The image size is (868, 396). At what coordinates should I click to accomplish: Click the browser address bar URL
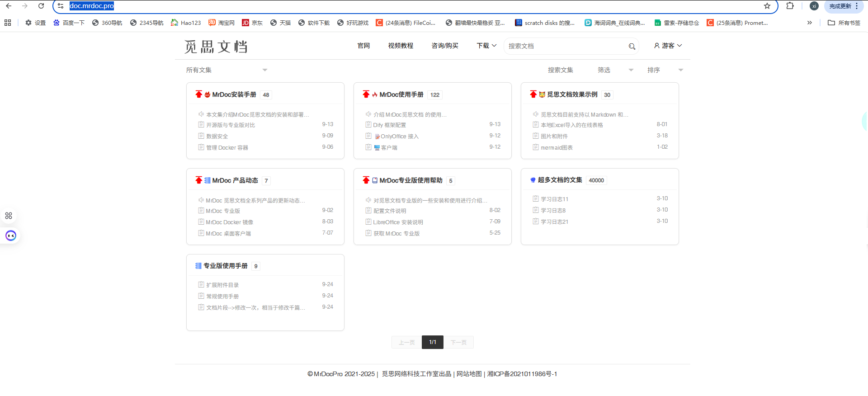point(92,6)
